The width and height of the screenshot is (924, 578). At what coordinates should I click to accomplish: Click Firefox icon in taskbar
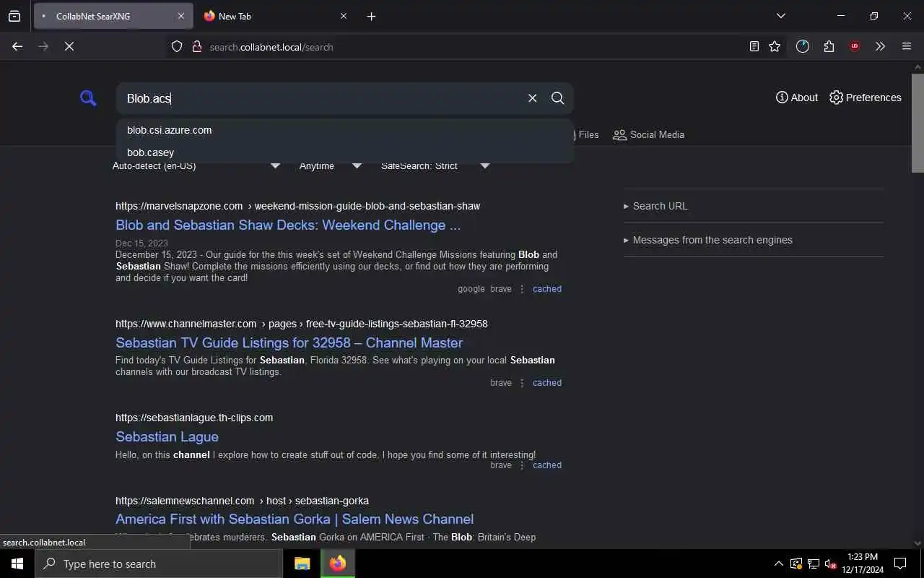(337, 564)
